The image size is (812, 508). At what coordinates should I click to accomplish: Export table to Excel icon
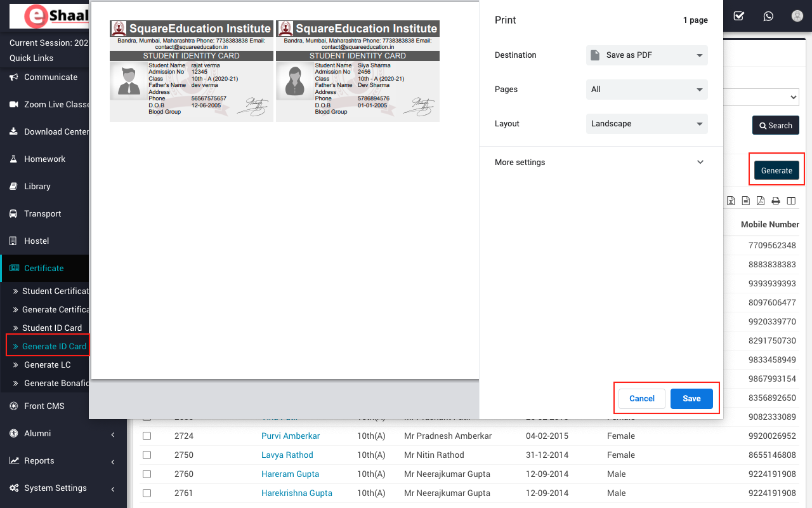(731, 201)
